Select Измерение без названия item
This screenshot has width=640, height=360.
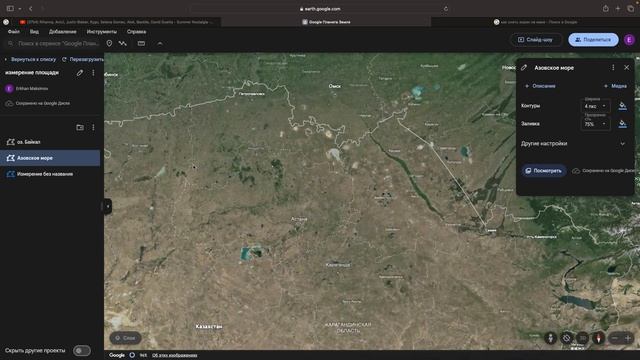[50, 174]
